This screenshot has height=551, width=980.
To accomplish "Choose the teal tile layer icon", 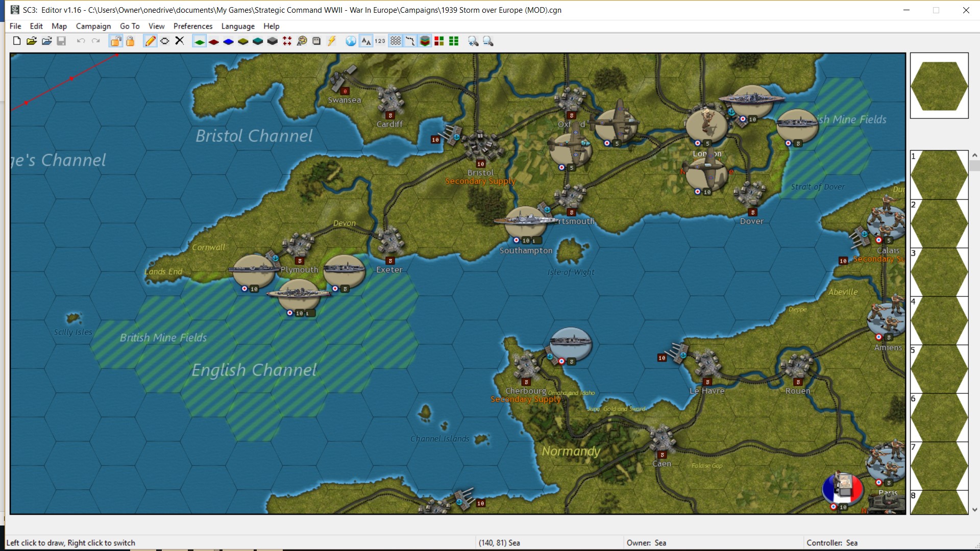I will (258, 41).
